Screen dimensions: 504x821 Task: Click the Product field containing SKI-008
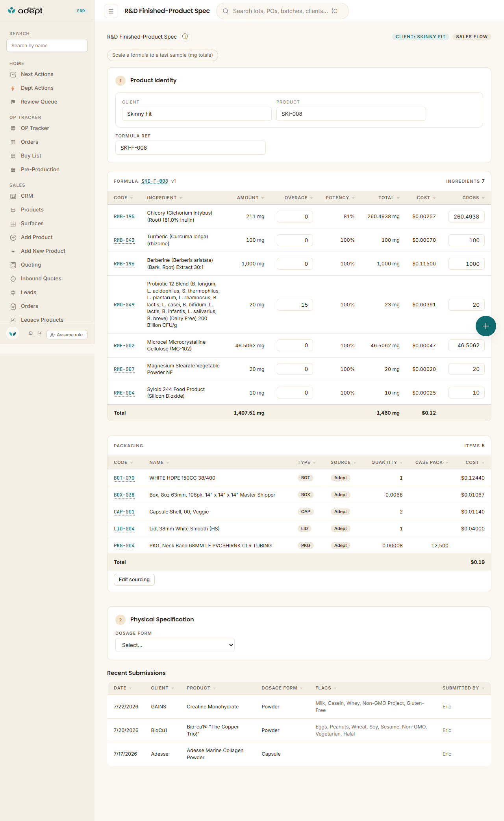(x=351, y=114)
